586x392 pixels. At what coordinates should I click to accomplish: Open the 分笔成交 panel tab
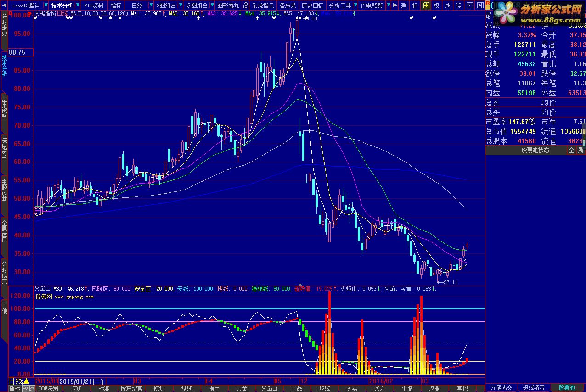click(501, 387)
